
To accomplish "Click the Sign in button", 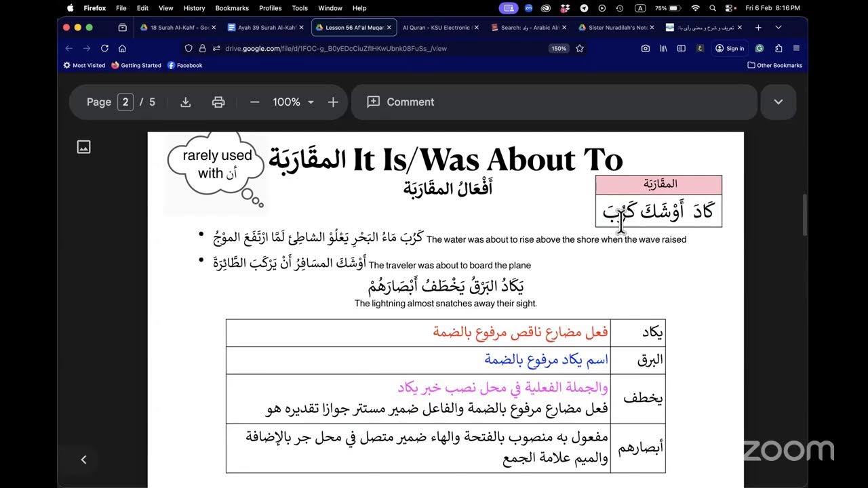I will [730, 48].
